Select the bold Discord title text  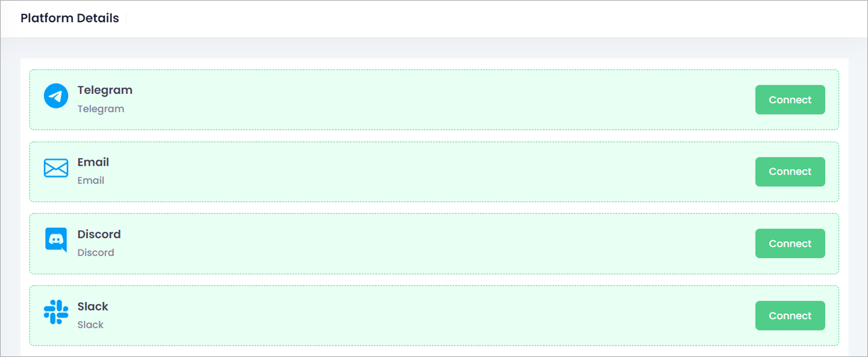tap(99, 234)
